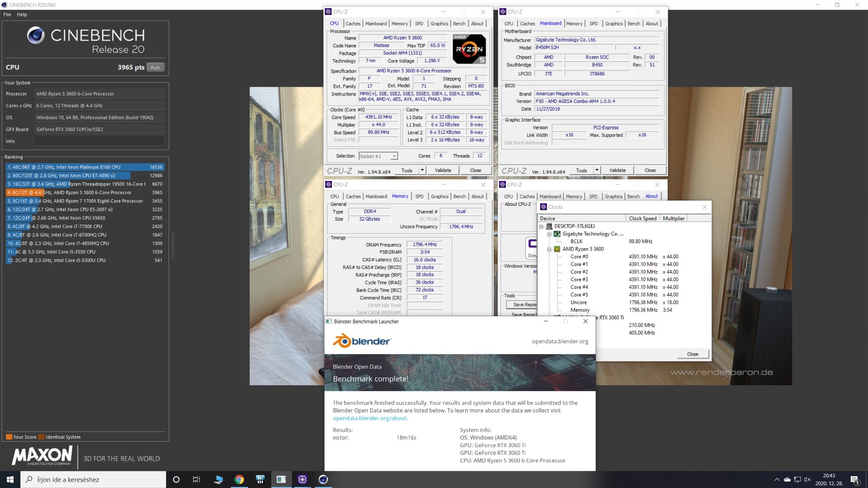Open Tools dropdown arrow in Mainboard window
This screenshot has height=488, width=868.
coord(597,170)
